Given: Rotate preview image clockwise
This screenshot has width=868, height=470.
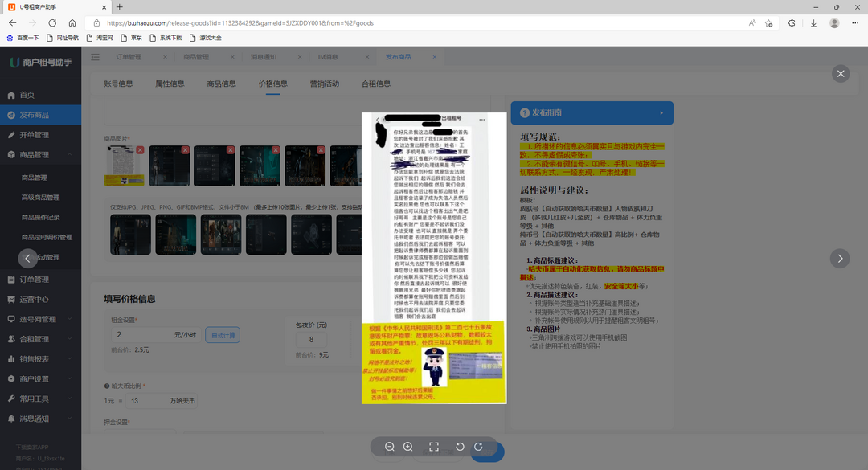Looking at the screenshot, I should (x=478, y=447).
